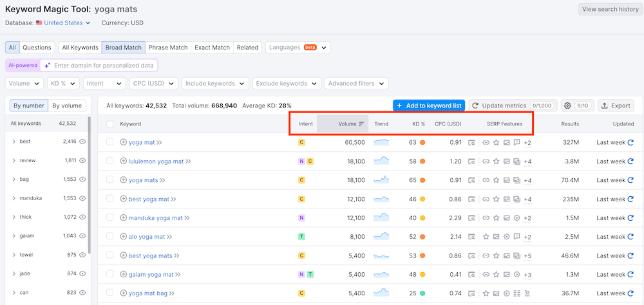Open SERP view icon for manduka yoga mat
644x305 pixels.
coord(471,218)
